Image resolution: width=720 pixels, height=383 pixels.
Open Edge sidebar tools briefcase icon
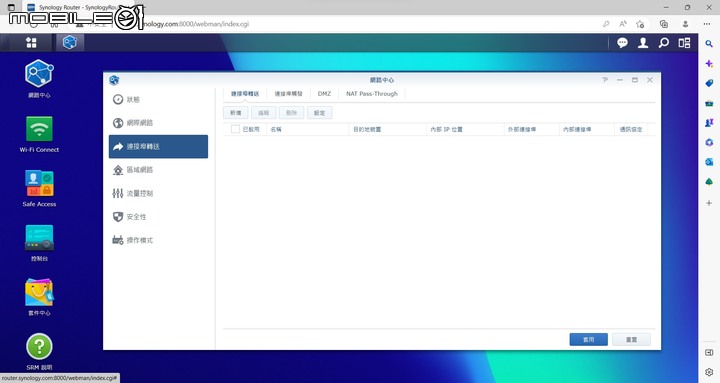709,103
